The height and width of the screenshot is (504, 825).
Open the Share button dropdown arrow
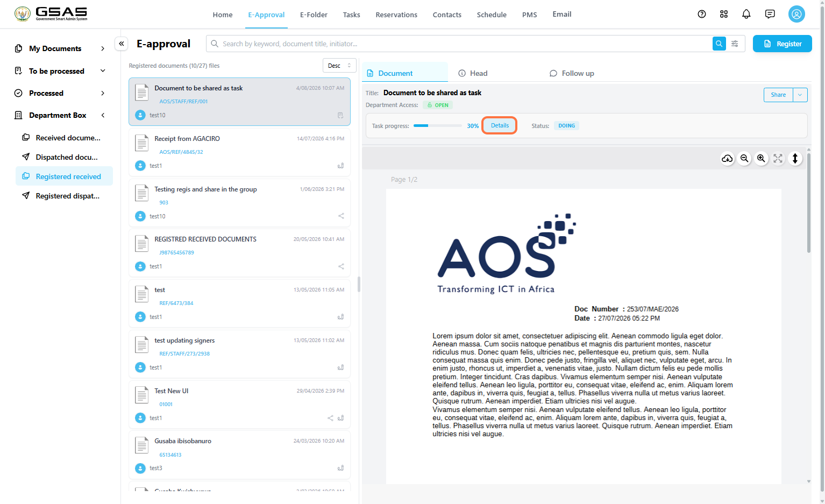point(800,95)
